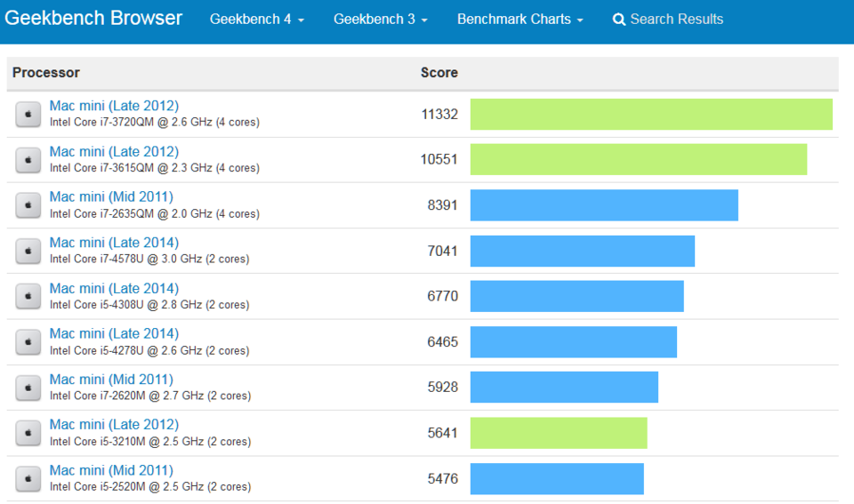The height and width of the screenshot is (504, 854).
Task: Open Mac mini (Late 2012) i7-3720QM link
Action: click(x=114, y=106)
